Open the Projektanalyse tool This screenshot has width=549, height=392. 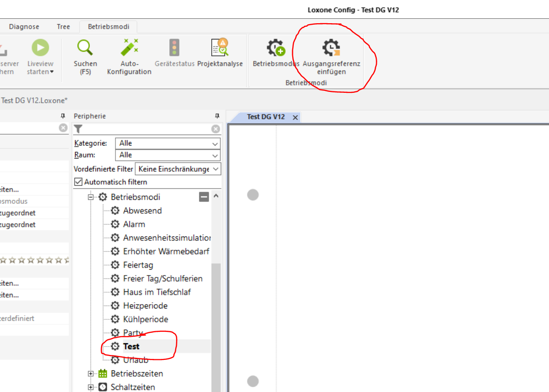click(x=220, y=48)
